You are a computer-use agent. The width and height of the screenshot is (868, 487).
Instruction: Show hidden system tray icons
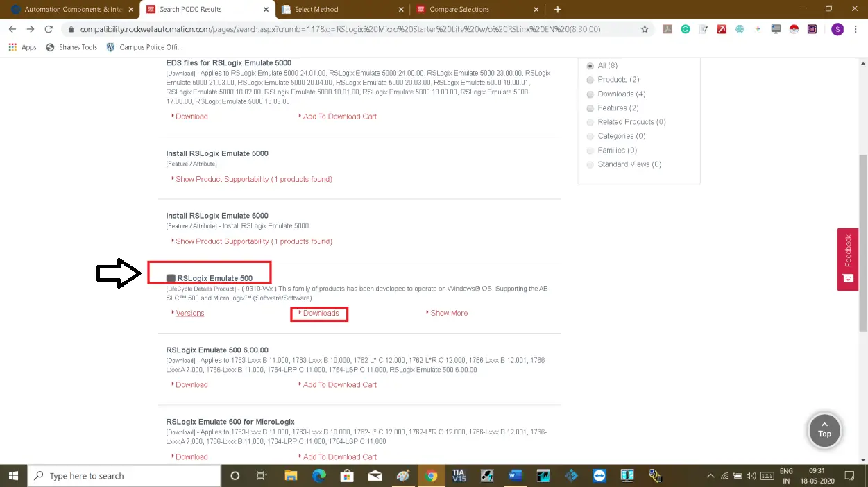coord(710,476)
